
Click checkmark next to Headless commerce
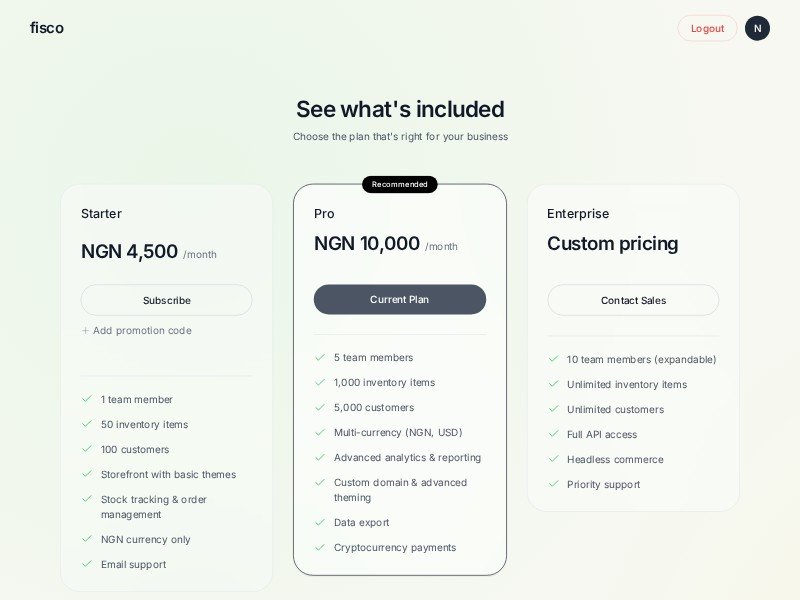[x=553, y=459]
